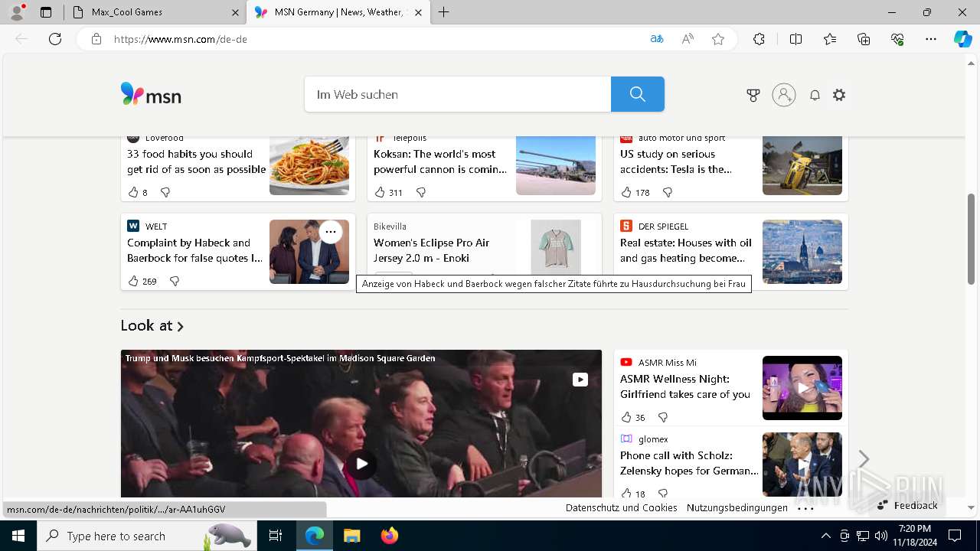The height and width of the screenshot is (551, 980).
Task: Open the account sign-in profile icon
Action: pyautogui.click(x=784, y=95)
